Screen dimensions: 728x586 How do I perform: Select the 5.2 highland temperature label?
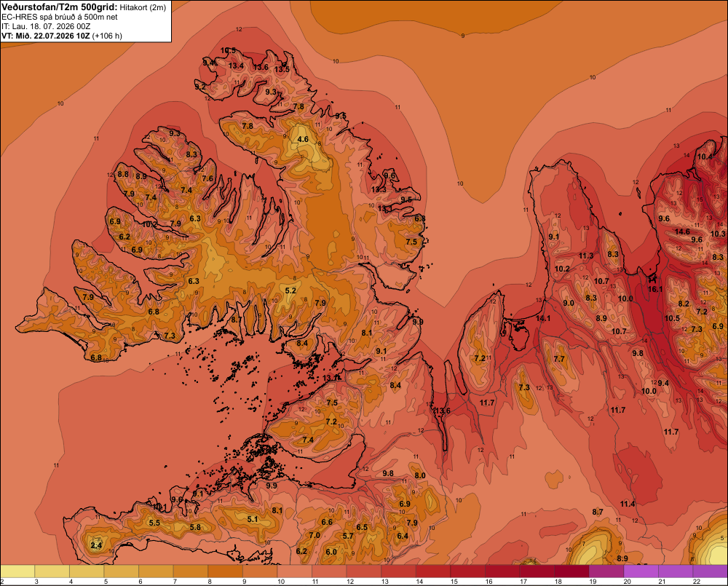pos(290,290)
